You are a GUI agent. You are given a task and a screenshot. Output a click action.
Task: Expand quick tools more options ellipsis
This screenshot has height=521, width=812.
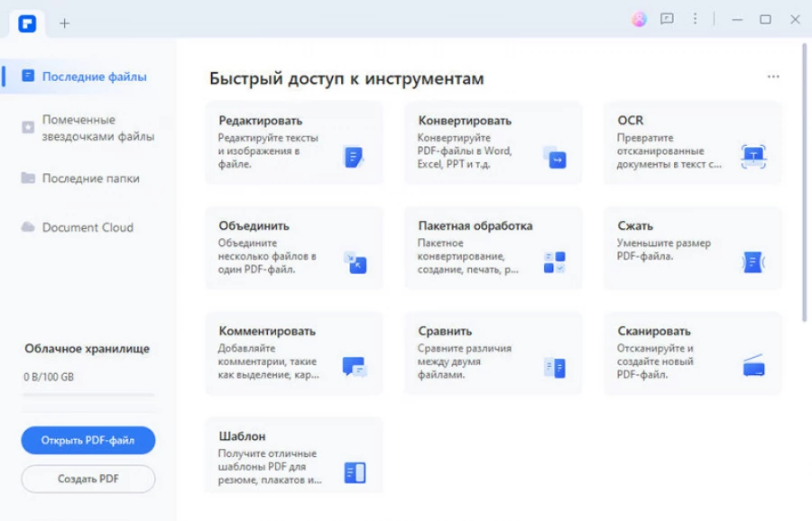click(x=773, y=78)
